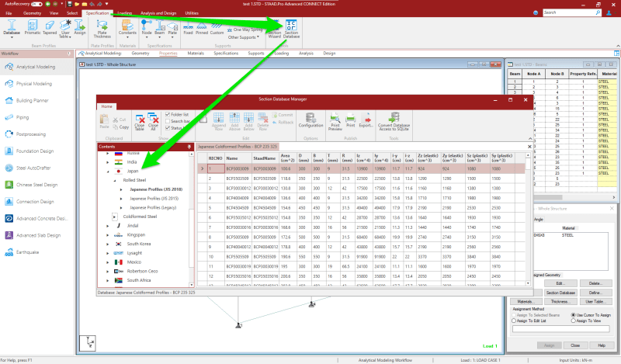Viewport: 621px width, 364px height.
Task: Select the Custom support icon
Action: coord(217,29)
